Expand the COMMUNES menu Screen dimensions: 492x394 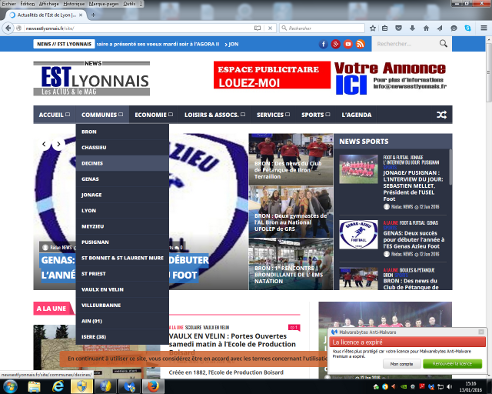102,115
